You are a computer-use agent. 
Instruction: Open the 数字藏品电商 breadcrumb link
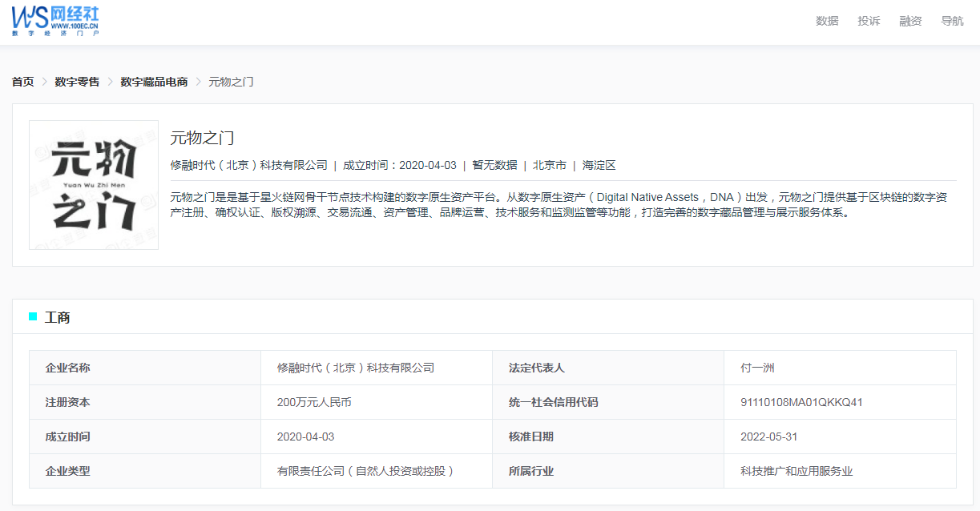pyautogui.click(x=154, y=82)
